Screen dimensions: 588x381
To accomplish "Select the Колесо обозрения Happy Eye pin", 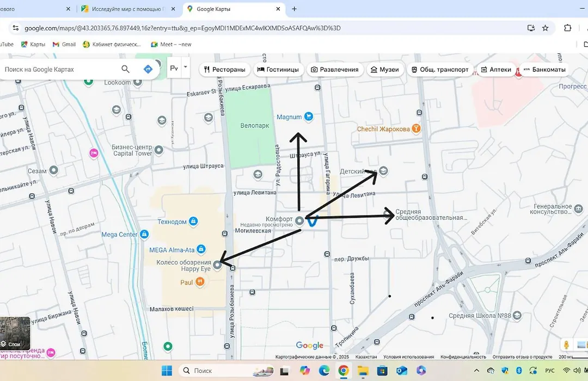I will pyautogui.click(x=217, y=265).
